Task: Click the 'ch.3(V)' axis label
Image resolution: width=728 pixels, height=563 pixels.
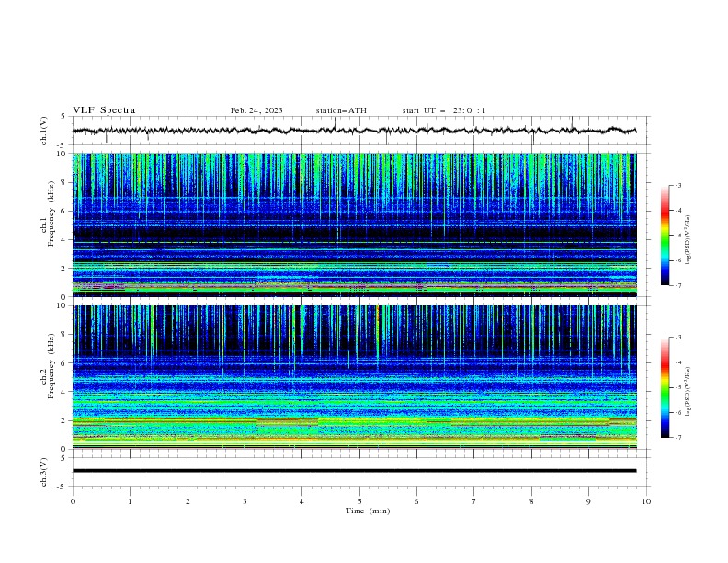Action: (44, 472)
